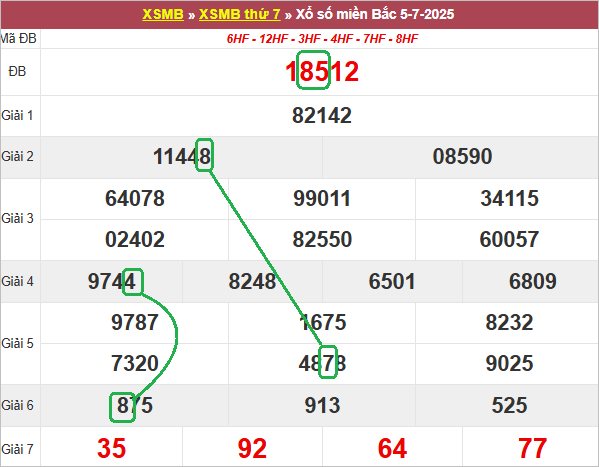Click Giải 4 number 9744
This screenshot has width=599, height=467.
112,281
